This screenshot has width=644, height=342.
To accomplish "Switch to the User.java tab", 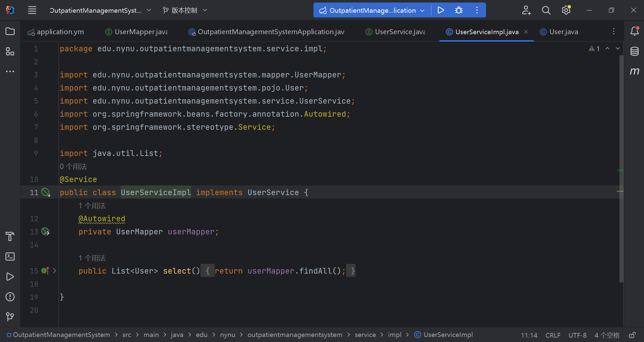I will (x=559, y=32).
